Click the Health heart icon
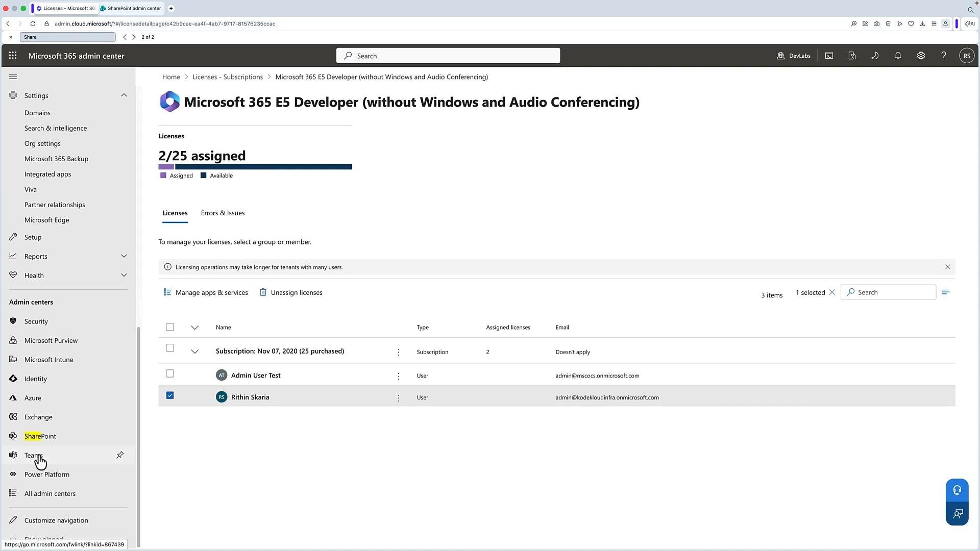The width and height of the screenshot is (980, 551). coord(13,275)
